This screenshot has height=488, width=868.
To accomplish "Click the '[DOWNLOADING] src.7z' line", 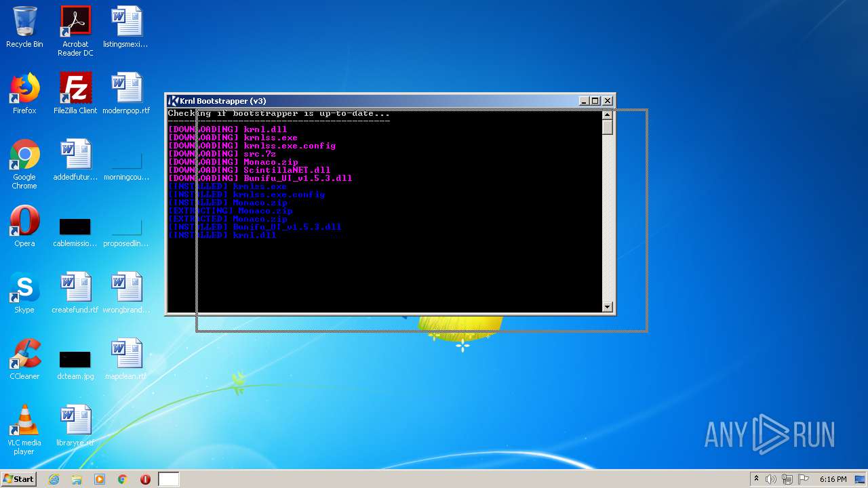I will 222,154.
